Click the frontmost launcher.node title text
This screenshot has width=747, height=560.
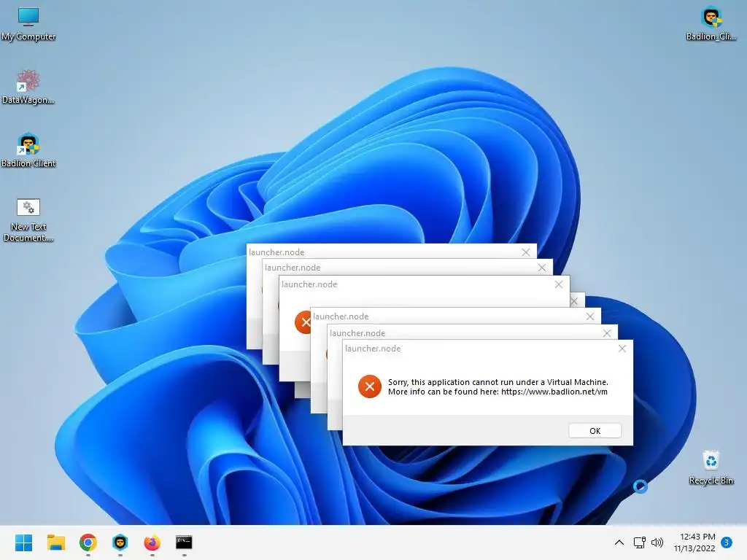pos(373,349)
